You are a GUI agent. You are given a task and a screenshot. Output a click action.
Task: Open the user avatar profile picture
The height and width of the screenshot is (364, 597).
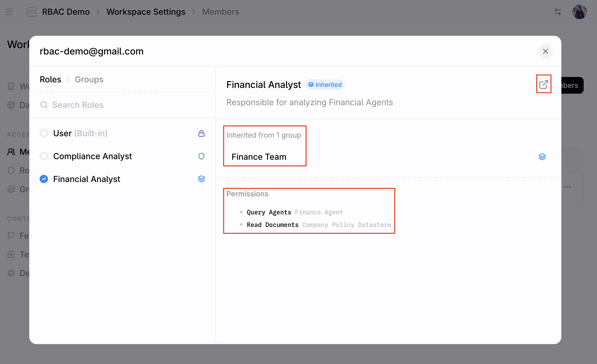tap(579, 12)
